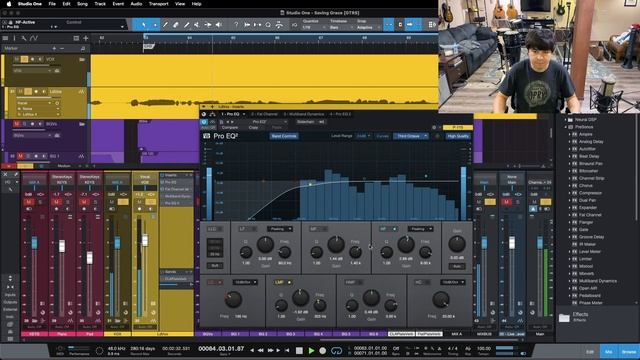Switch to Multiband Dynamics insert tab
640x360 pixels.
303,114
